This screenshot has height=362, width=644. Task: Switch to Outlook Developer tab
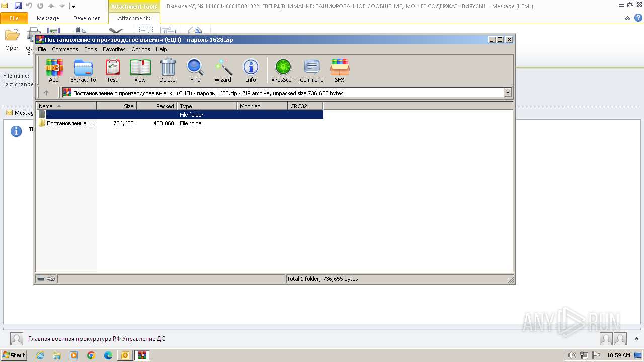(87, 18)
